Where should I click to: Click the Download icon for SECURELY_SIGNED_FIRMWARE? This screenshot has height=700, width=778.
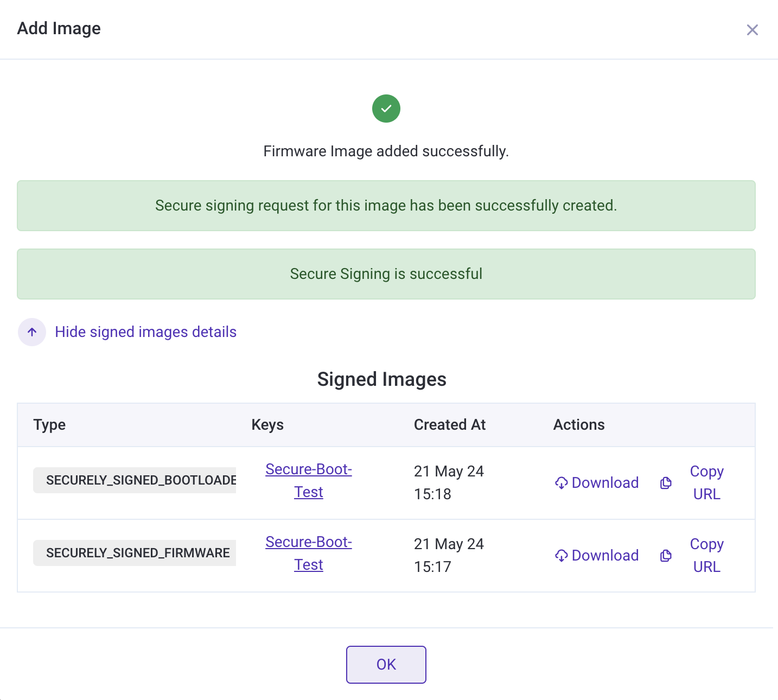pos(562,556)
